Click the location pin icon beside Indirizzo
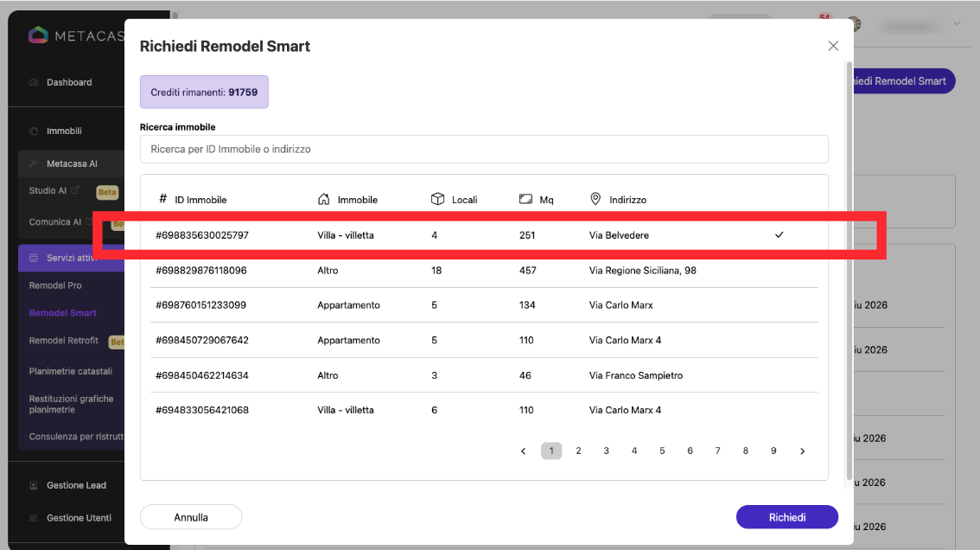The height and width of the screenshot is (550, 980). click(595, 199)
